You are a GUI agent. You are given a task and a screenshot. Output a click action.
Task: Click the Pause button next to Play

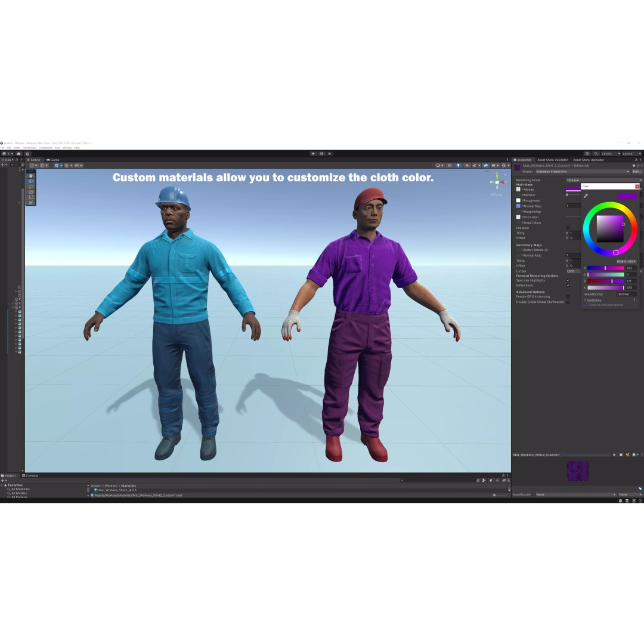pos(321,154)
